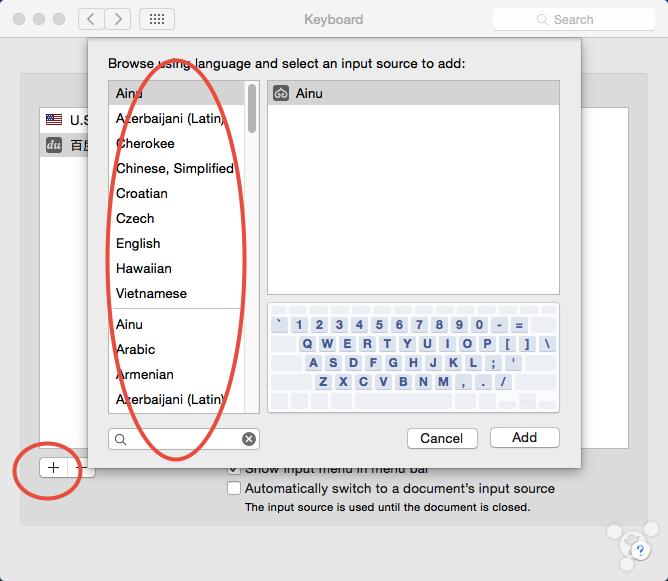Select Czech language

pyautogui.click(x=177, y=219)
